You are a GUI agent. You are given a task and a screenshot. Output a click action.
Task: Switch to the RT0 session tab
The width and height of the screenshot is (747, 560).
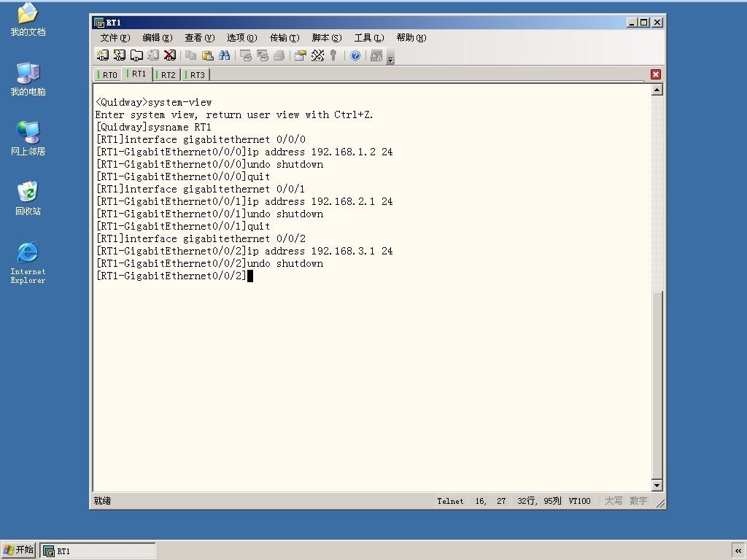point(108,75)
